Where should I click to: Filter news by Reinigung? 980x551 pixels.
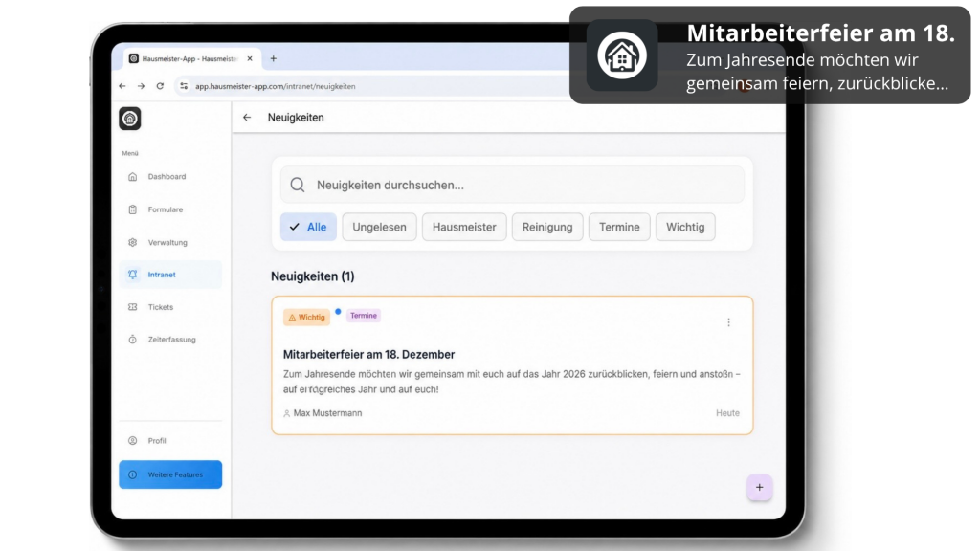tap(547, 228)
